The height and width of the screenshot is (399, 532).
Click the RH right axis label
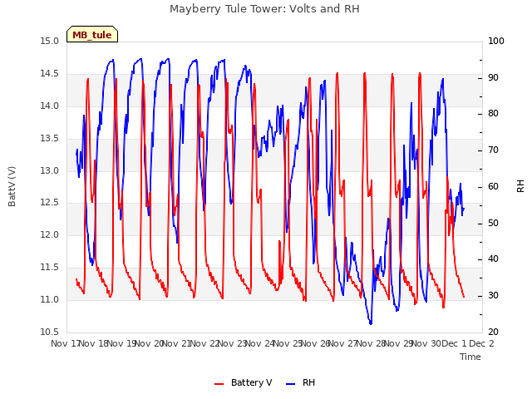click(x=520, y=186)
